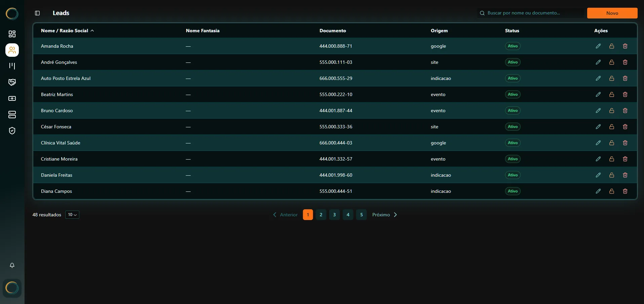Edit Amanda Rocha with pencil icon
Screen dimensions: 644x304
[598, 46]
